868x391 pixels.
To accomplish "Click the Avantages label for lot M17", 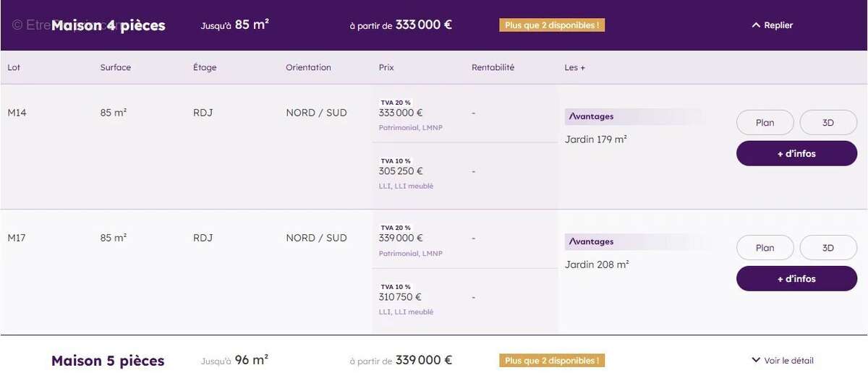I will coord(591,241).
